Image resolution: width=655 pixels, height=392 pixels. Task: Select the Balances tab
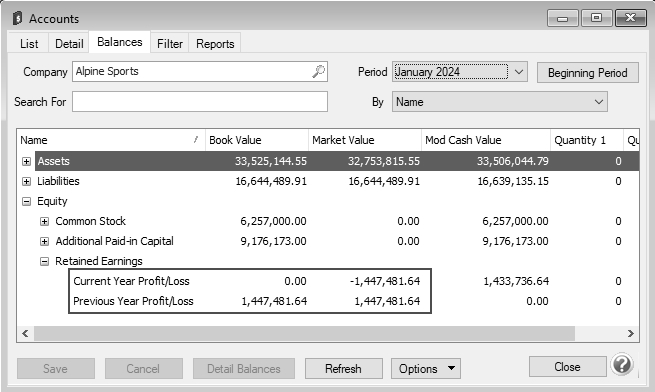coord(119,42)
